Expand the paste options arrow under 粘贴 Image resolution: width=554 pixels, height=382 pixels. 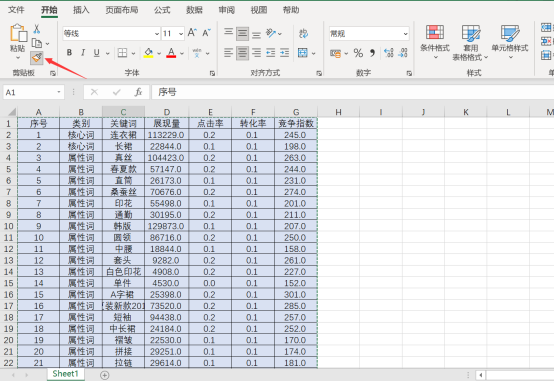[18, 57]
